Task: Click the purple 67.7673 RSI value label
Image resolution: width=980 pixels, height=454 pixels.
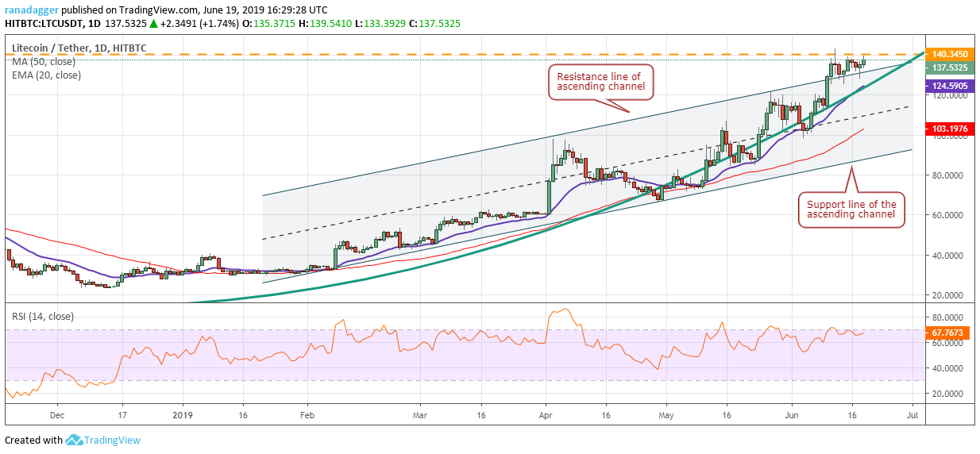Action: pyautogui.click(x=947, y=334)
